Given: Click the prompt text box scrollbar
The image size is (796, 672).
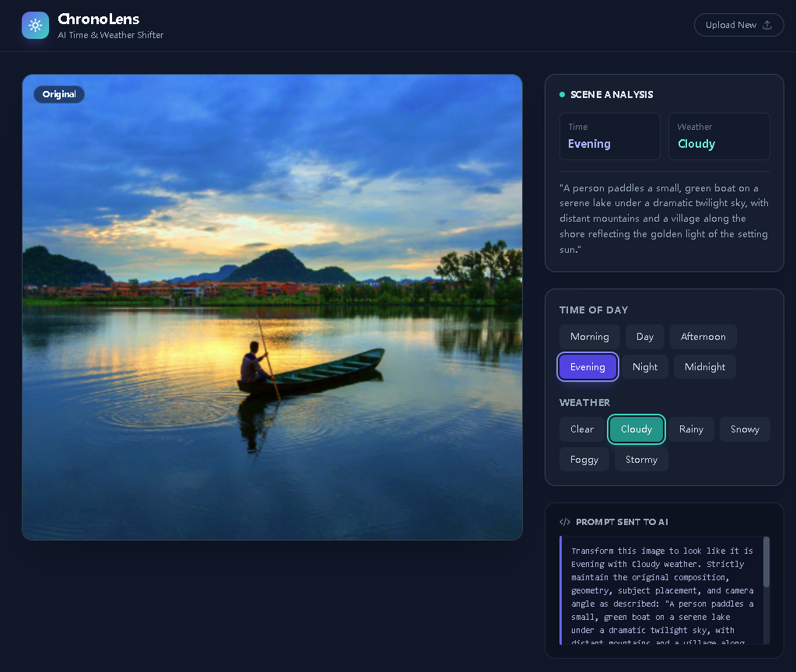Looking at the screenshot, I should (x=766, y=562).
